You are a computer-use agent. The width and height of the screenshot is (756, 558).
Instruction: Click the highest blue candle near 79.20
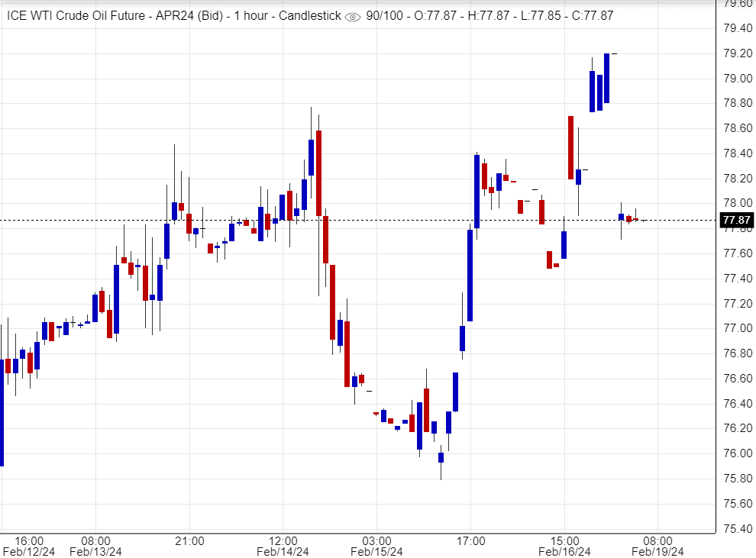(x=606, y=78)
